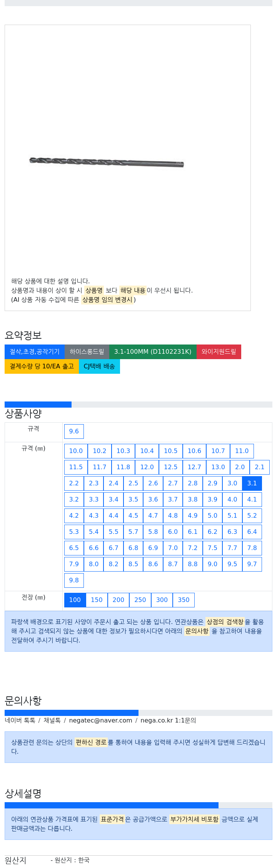Choose the 200 mm length

point(118,600)
